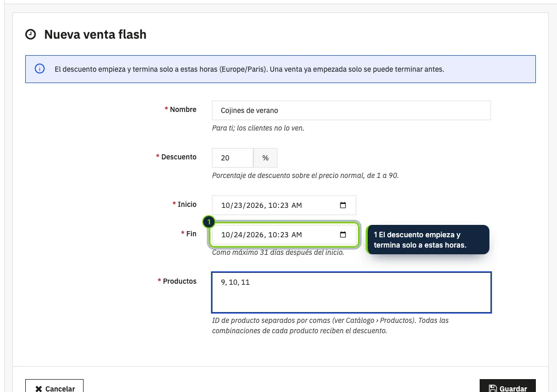Open the Fin date picker calendar icon
557x392 pixels.
[x=343, y=235]
